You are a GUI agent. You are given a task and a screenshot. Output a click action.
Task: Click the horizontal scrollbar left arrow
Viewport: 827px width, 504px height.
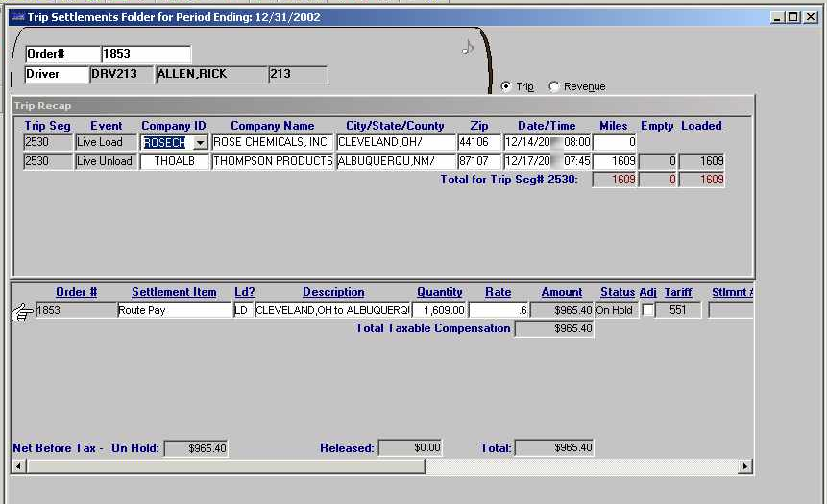pos(19,466)
